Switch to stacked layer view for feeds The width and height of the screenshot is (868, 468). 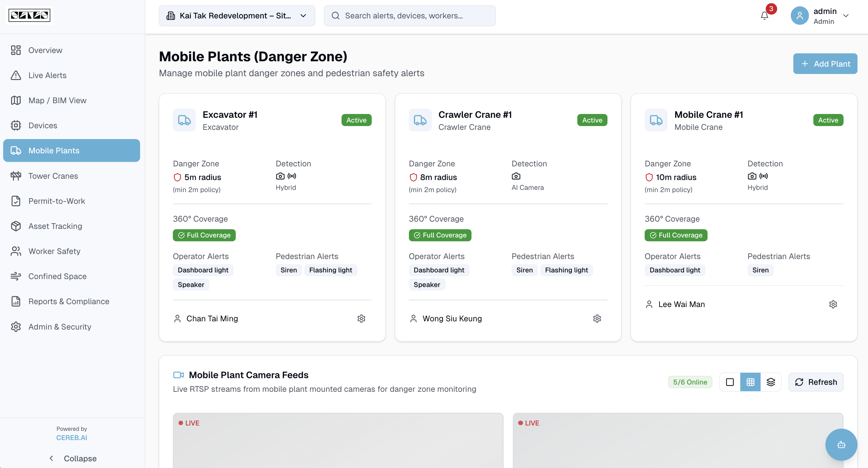coord(771,382)
